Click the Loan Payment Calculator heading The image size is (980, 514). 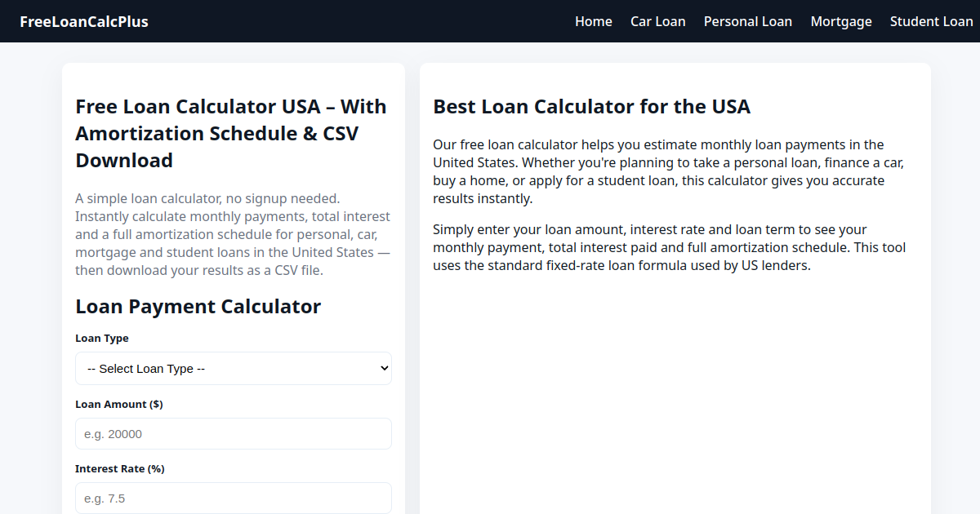coord(198,307)
